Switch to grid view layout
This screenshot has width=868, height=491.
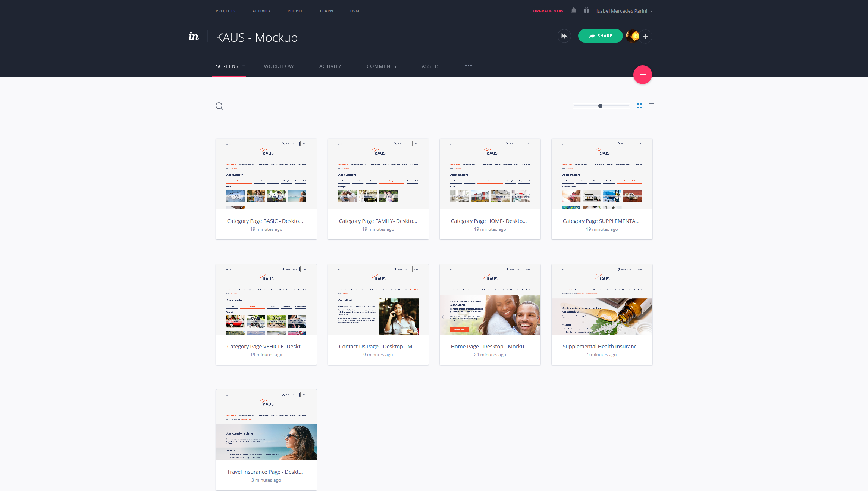(x=640, y=106)
